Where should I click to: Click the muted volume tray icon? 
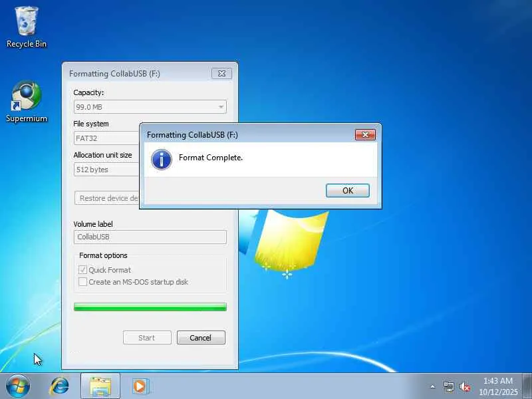[x=465, y=386]
